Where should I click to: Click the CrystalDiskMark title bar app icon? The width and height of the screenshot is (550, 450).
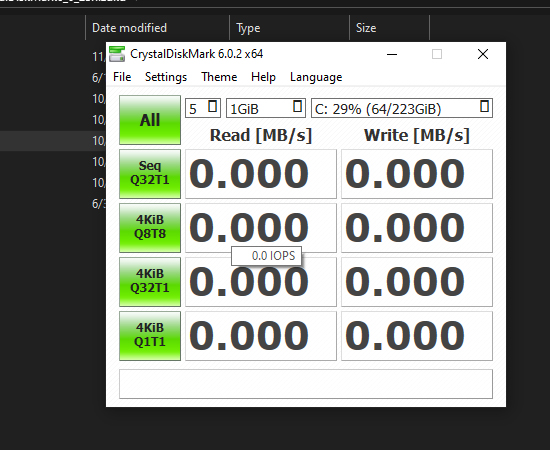click(117, 54)
